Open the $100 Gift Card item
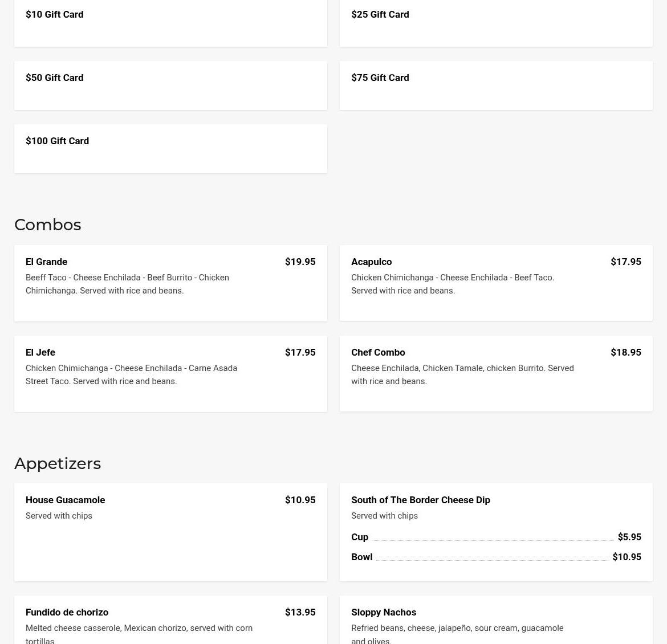Screen dimensions: 667x644 pos(58,141)
